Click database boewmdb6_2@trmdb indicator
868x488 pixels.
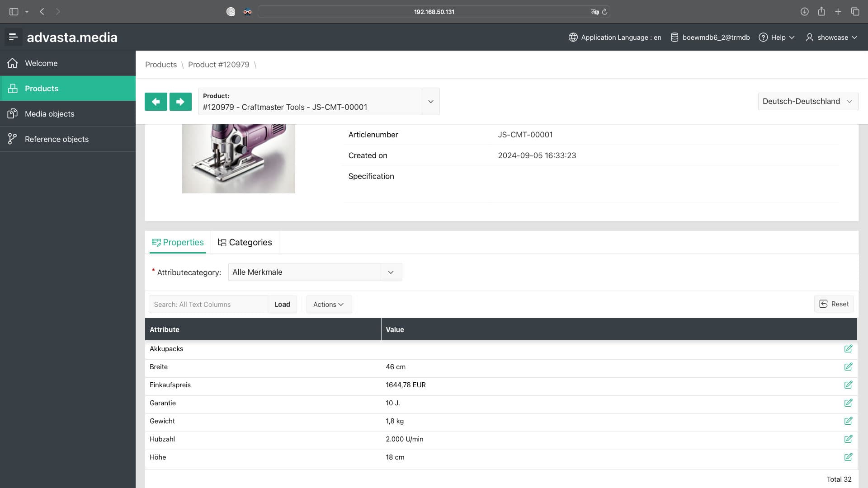(710, 38)
